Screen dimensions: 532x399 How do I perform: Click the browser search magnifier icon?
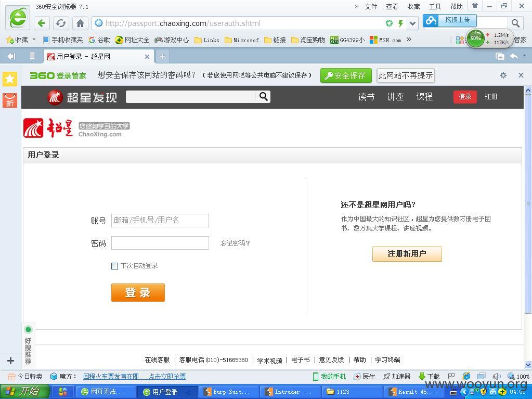(515, 23)
